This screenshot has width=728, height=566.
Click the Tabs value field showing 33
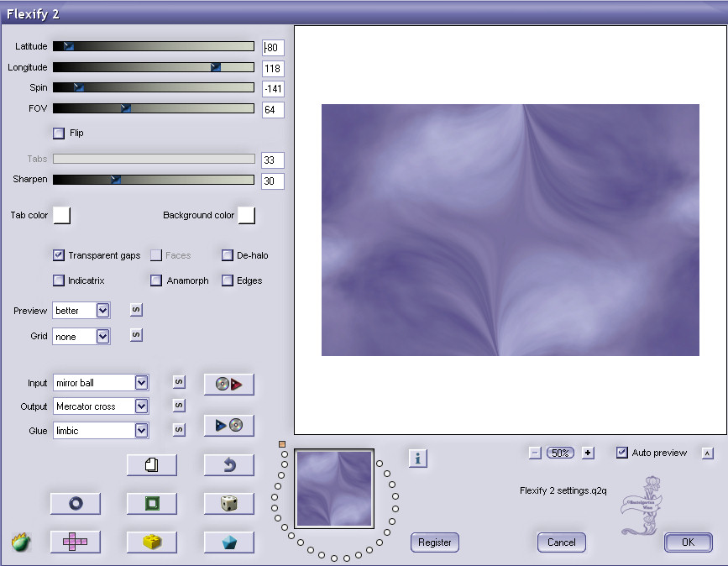[273, 160]
